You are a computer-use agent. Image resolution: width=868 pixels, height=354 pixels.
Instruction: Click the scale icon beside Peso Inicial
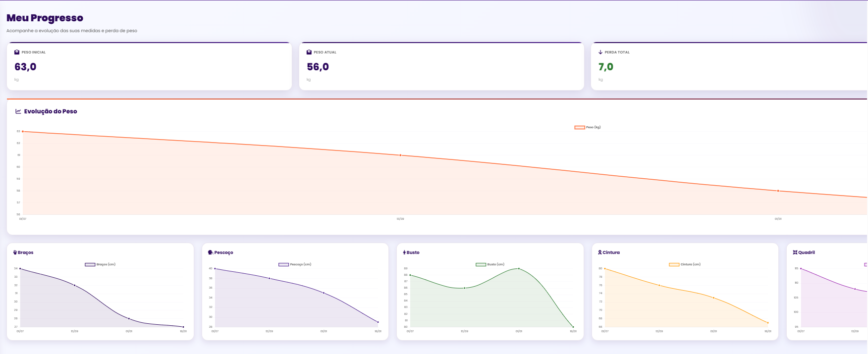coord(17,52)
